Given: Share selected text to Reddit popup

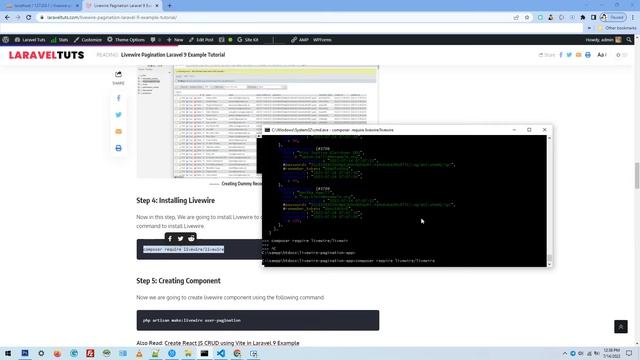Looking at the screenshot, I should [191, 238].
